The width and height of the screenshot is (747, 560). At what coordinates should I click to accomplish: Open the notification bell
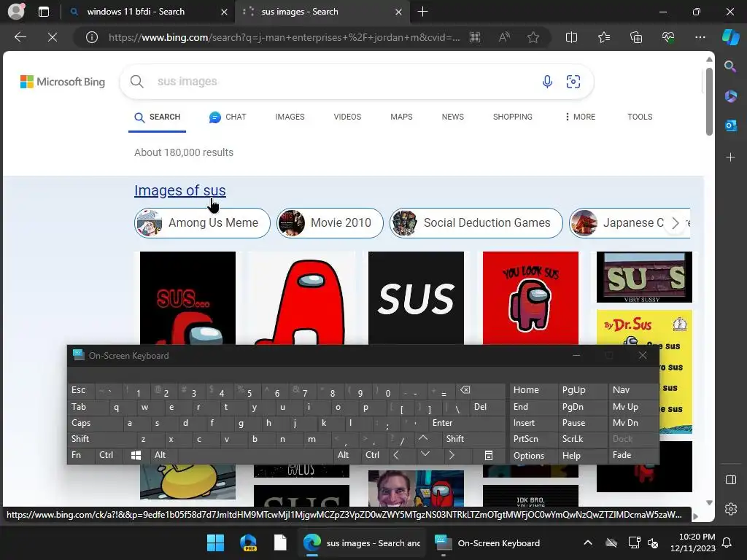727,542
